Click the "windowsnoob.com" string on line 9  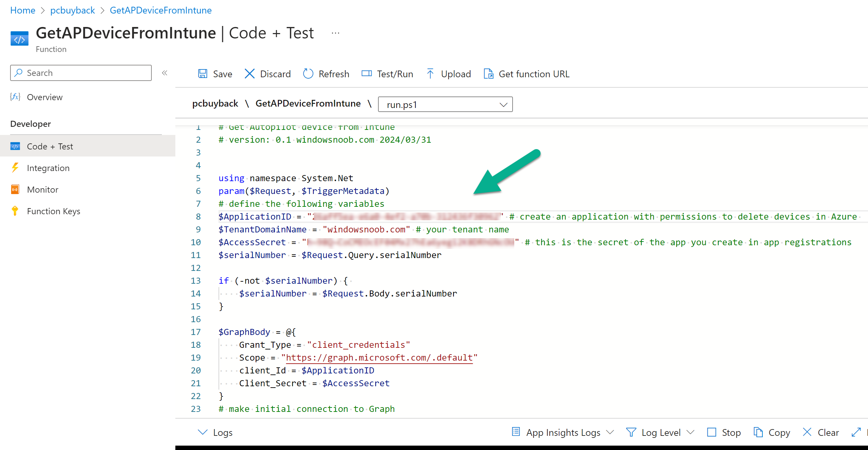tap(366, 229)
